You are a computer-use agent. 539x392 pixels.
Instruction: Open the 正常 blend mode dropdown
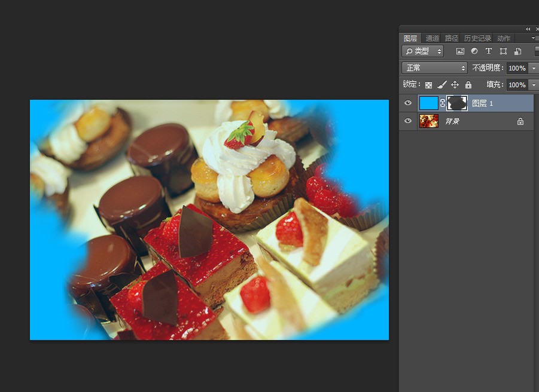tap(434, 68)
